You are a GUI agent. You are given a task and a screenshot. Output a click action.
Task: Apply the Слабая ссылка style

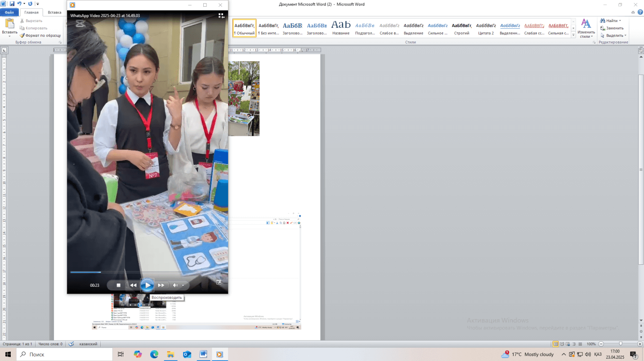click(x=534, y=28)
